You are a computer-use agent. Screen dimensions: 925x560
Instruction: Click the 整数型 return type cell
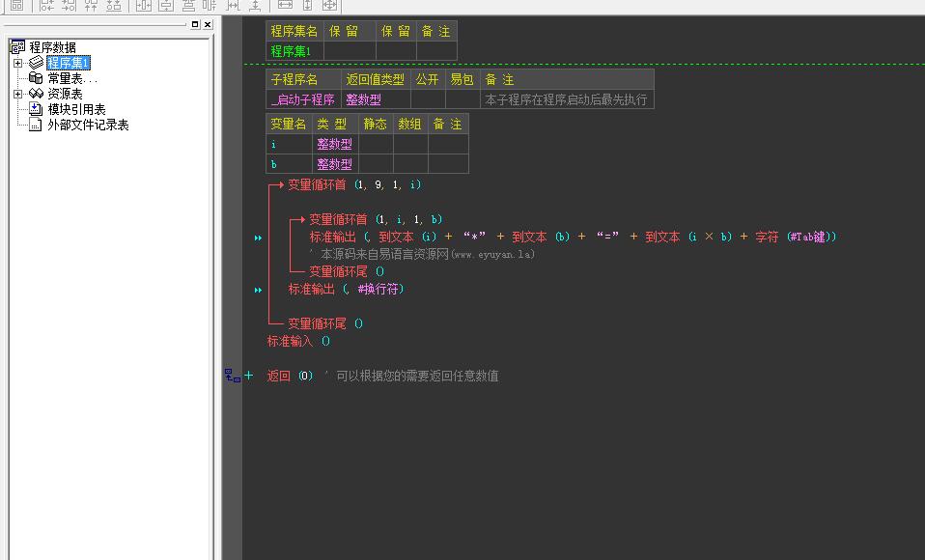click(376, 99)
